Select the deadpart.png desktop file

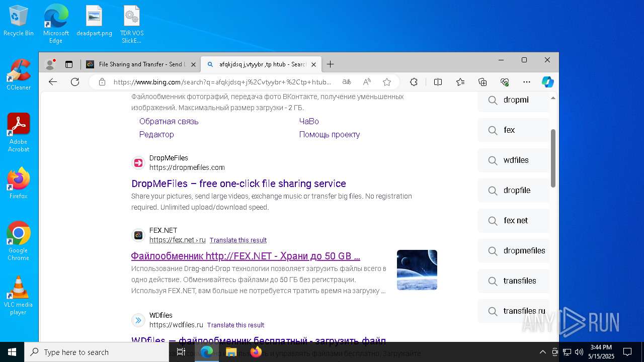click(x=94, y=21)
